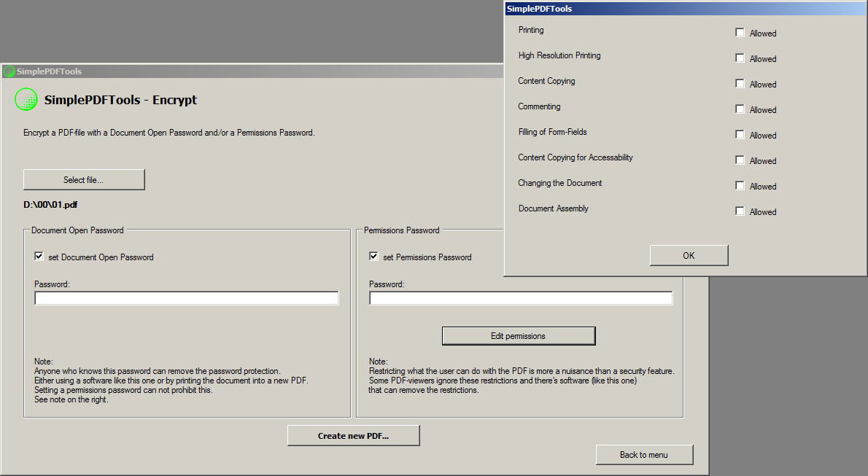Click the permissions dialog SimplePDFTools title bar
Viewport: 868px width, 476px height.
pos(686,8)
